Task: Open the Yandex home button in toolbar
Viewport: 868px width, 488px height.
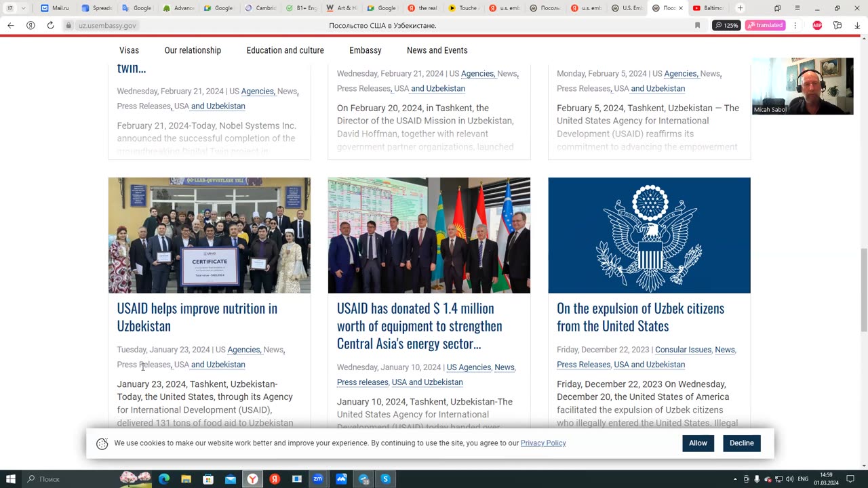Action: pos(31,25)
